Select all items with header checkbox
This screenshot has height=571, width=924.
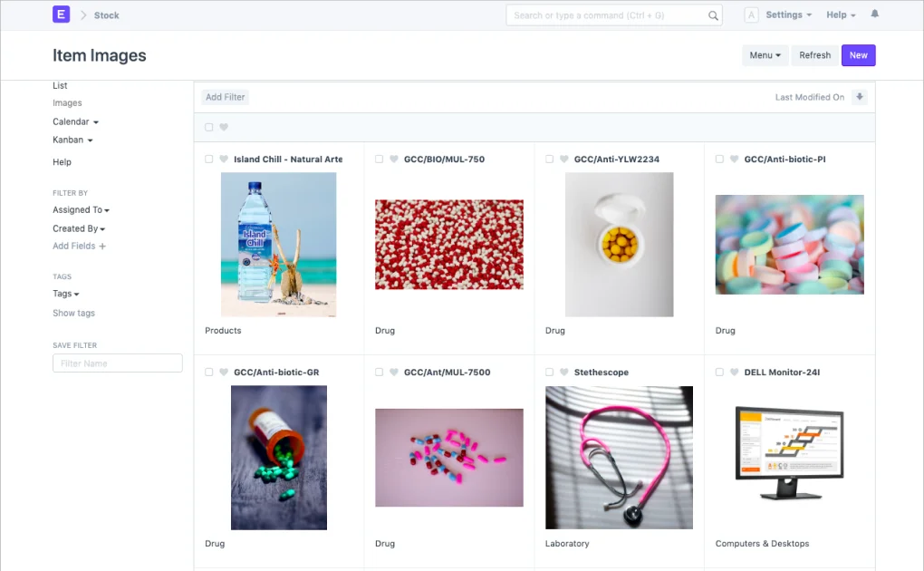point(209,128)
